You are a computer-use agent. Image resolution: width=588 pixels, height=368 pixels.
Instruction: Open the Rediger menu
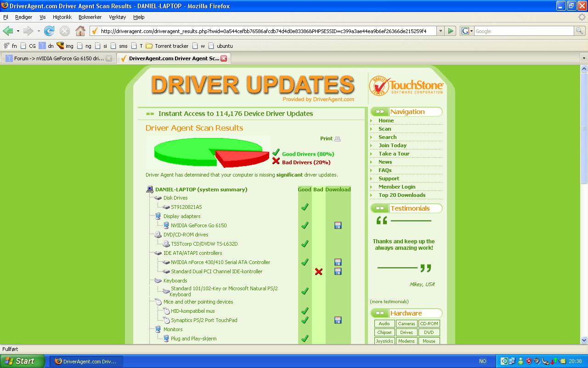pyautogui.click(x=24, y=17)
